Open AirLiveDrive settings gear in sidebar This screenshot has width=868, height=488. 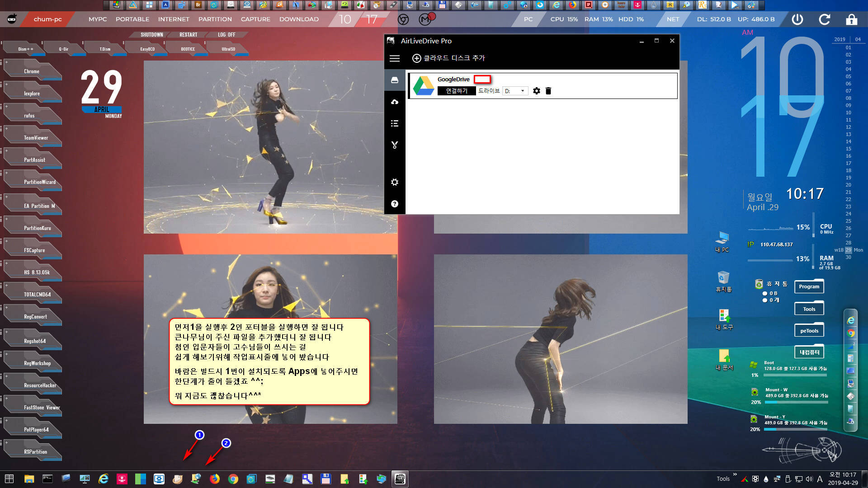click(x=395, y=182)
